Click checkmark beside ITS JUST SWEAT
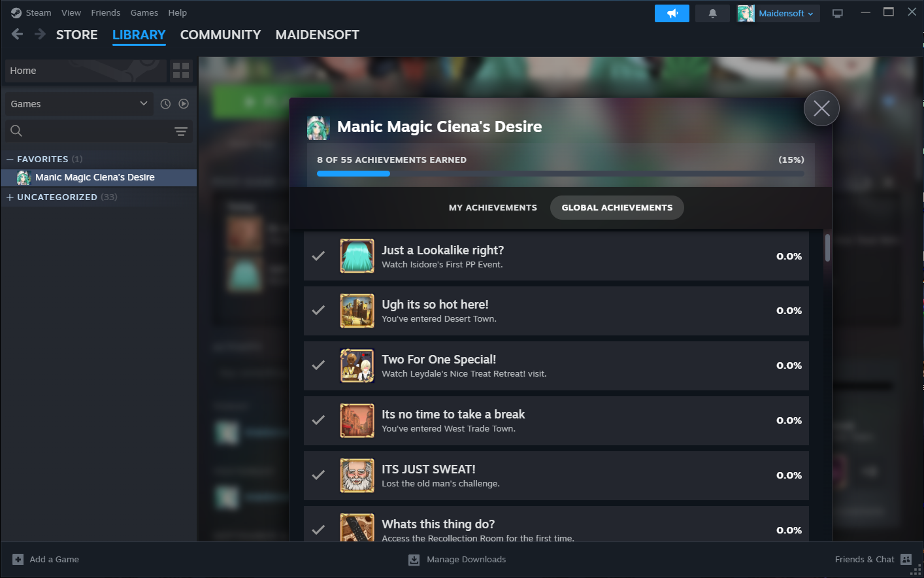Screen dimensions: 924x578 pos(318,475)
